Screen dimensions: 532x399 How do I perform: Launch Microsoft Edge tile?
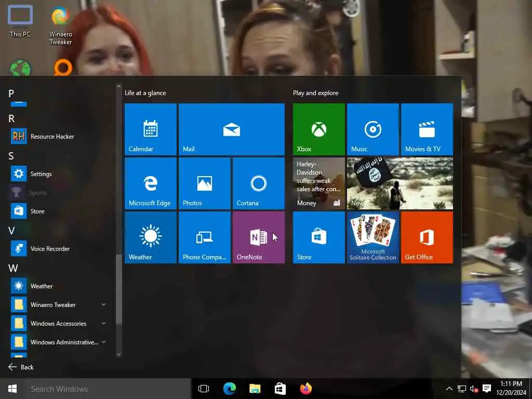pyautogui.click(x=151, y=183)
